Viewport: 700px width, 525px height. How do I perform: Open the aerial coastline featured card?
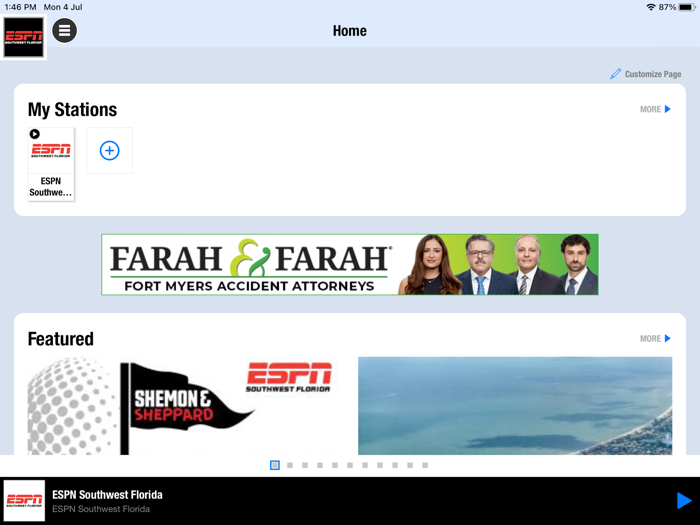(515, 406)
